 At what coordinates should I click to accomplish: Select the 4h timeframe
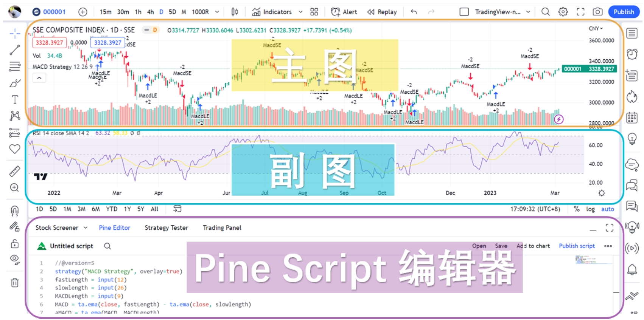click(150, 12)
